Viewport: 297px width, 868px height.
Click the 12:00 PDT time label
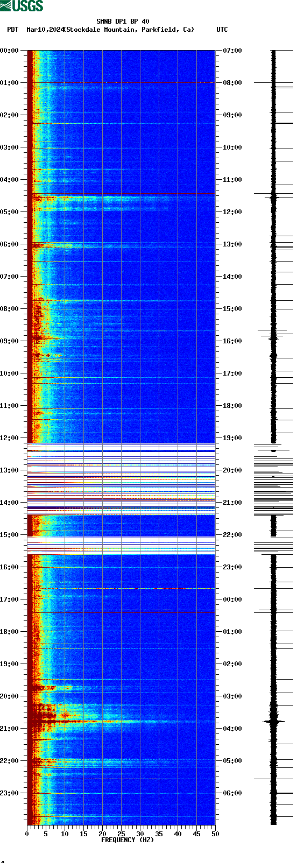pos(9,438)
